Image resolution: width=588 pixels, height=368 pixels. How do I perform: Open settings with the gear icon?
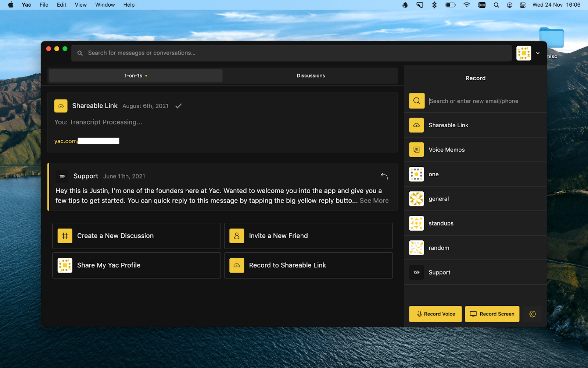pos(533,314)
